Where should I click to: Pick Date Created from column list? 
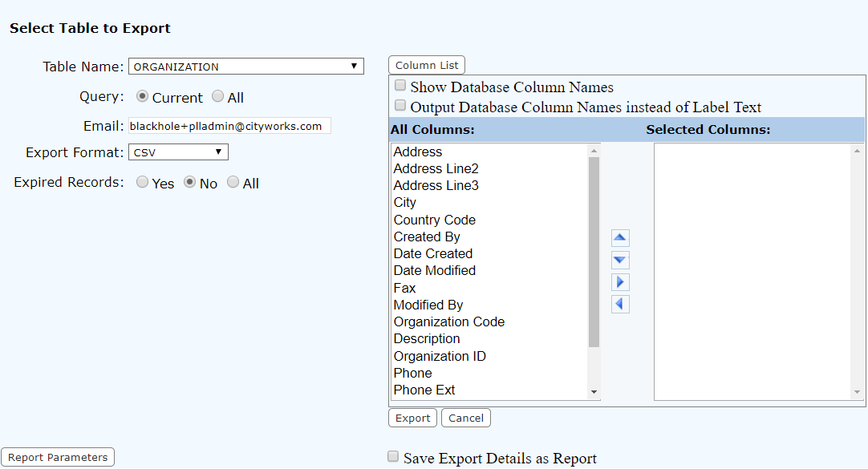pyautogui.click(x=432, y=253)
